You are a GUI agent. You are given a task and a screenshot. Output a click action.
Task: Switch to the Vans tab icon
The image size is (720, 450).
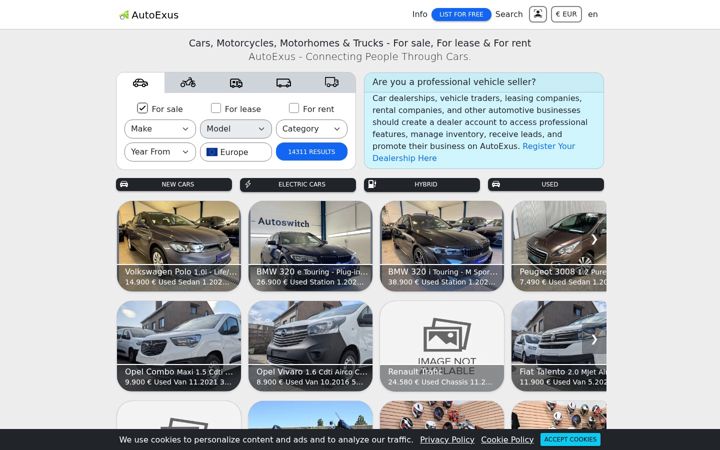283,83
